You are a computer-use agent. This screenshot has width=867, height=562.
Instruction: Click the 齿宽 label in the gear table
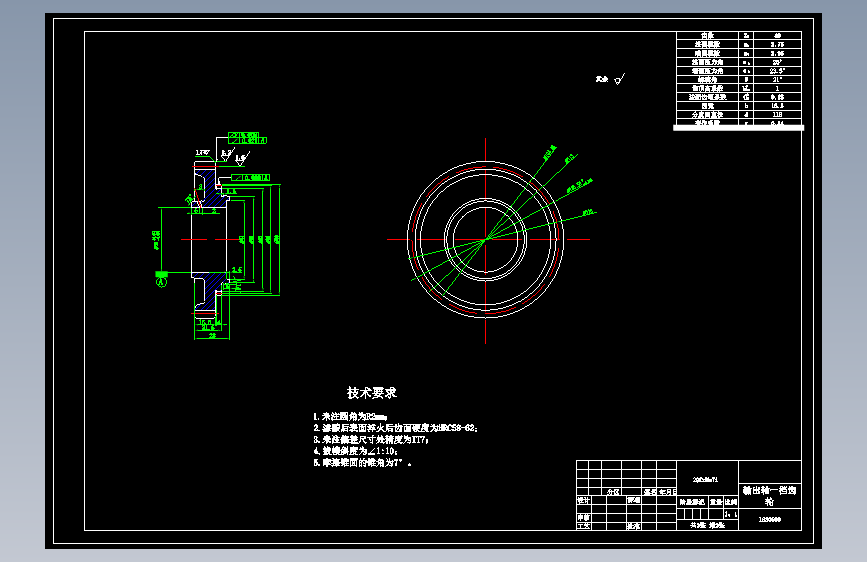[708, 106]
